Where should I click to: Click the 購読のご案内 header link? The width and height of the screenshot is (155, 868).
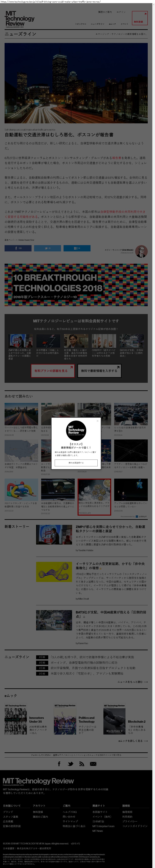click(x=105, y=12)
